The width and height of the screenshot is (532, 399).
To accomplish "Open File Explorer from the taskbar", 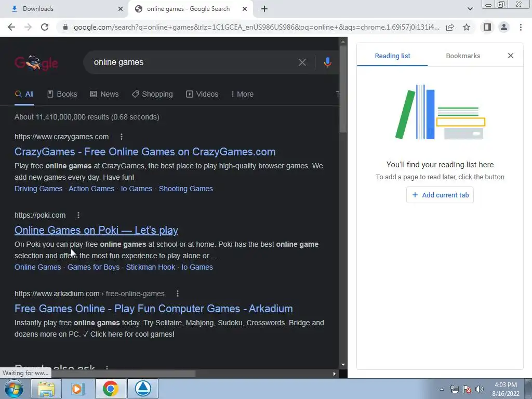I will point(46,389).
